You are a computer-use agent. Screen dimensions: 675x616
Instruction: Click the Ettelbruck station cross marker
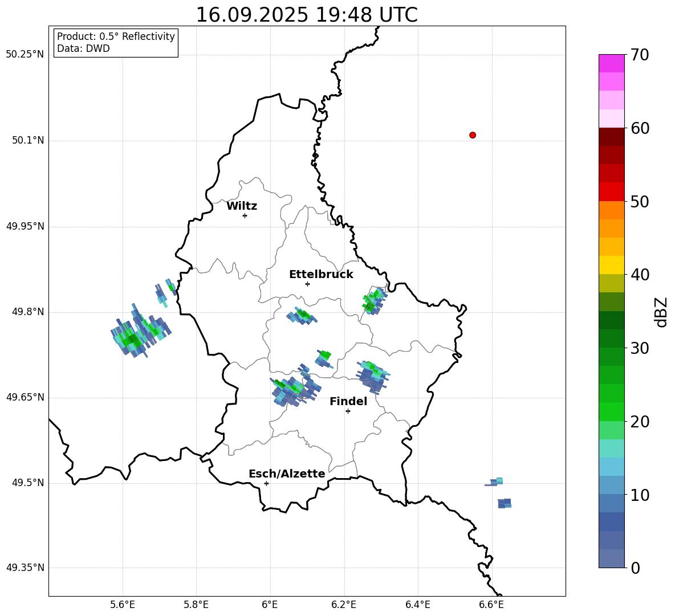[307, 284]
